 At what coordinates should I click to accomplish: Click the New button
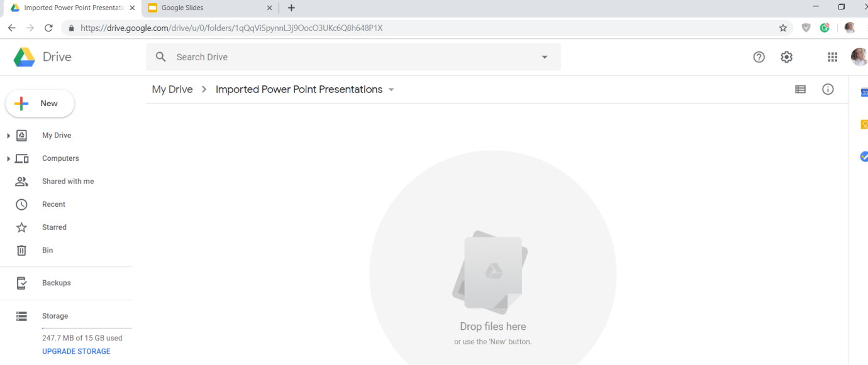pos(40,104)
